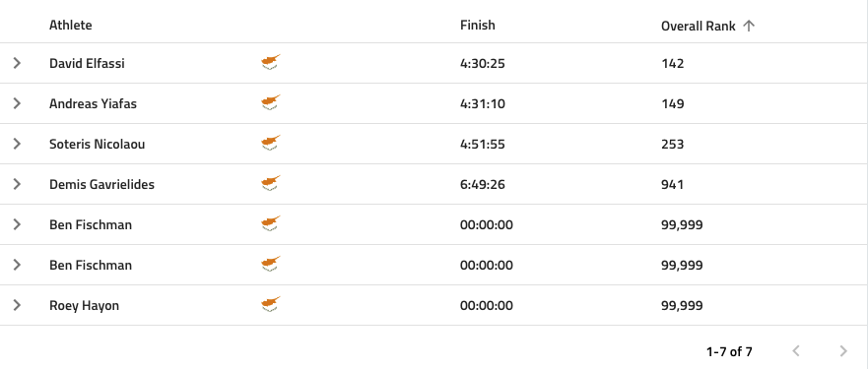Viewport: 868px width, 369px height.
Task: Toggle sort arrow next to Overall Rank
Action: (x=749, y=26)
